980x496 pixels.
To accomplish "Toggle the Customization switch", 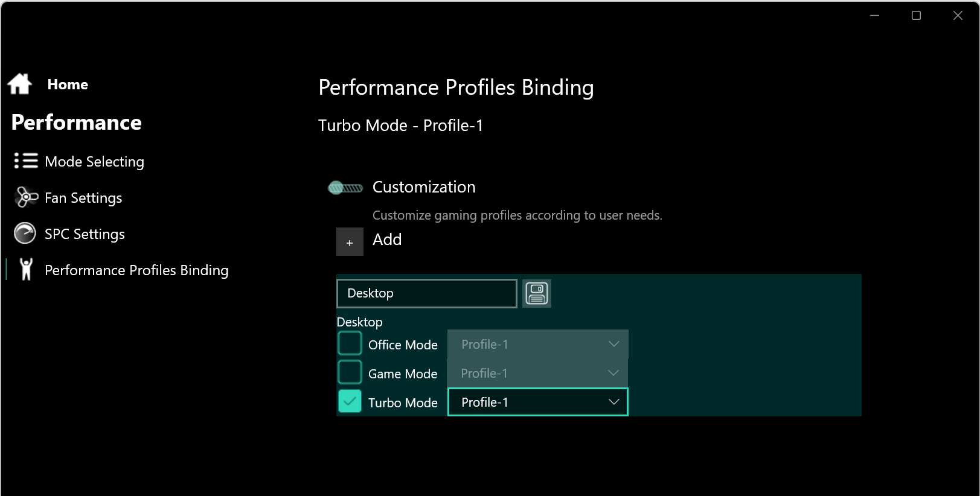I will [x=345, y=188].
